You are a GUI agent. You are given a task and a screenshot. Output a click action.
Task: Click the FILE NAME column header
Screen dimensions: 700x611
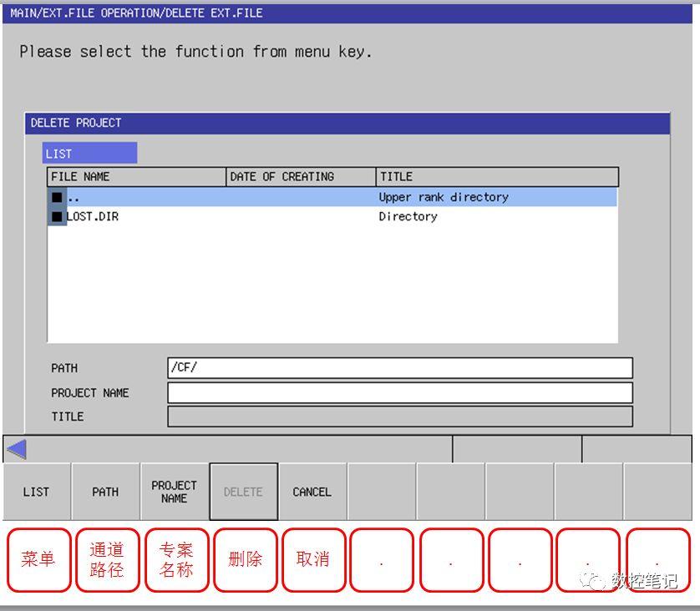coord(137,177)
